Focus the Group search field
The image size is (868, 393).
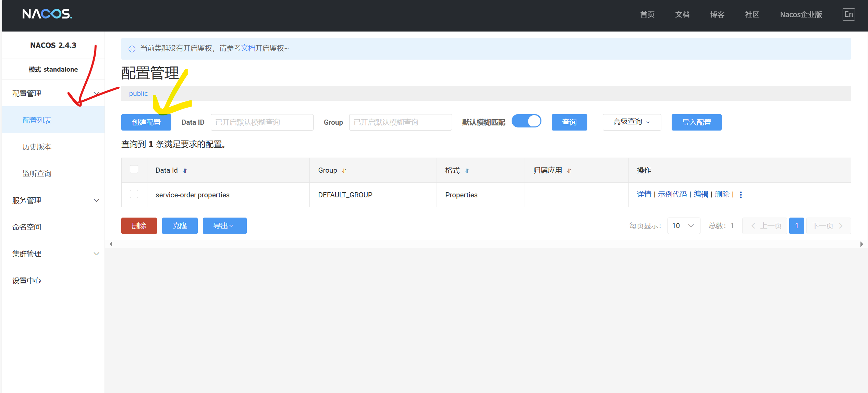tap(400, 122)
